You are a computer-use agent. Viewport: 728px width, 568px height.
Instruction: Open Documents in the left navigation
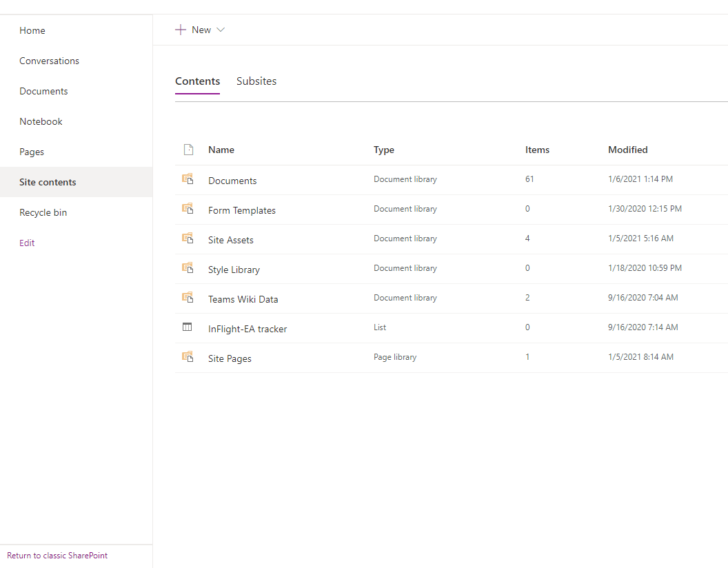coord(43,92)
